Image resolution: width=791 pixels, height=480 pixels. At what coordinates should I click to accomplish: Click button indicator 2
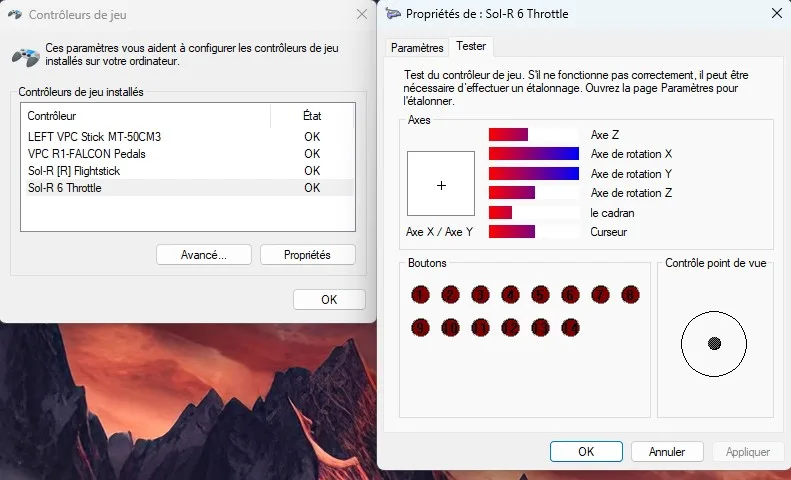(x=450, y=295)
